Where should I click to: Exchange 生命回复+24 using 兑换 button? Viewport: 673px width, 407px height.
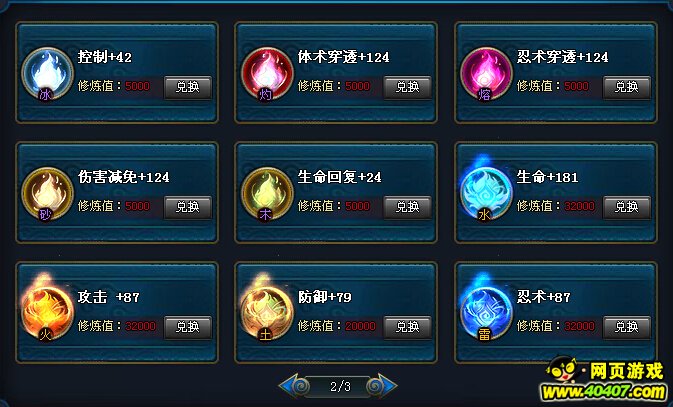click(x=408, y=207)
